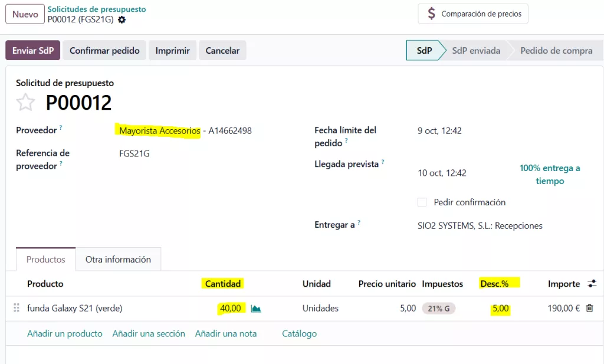Click Añadir un producto link
604x364 pixels.
pos(65,333)
